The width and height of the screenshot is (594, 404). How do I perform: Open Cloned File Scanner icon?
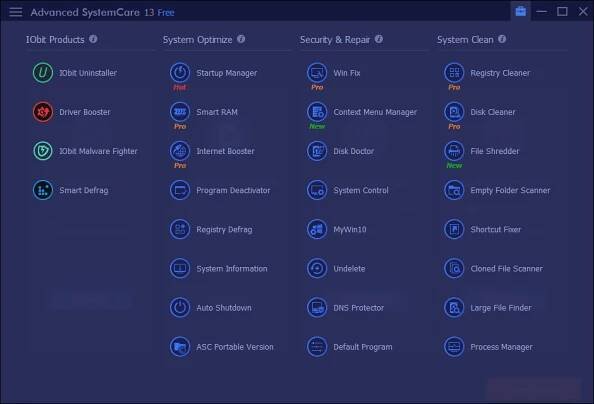tap(454, 268)
